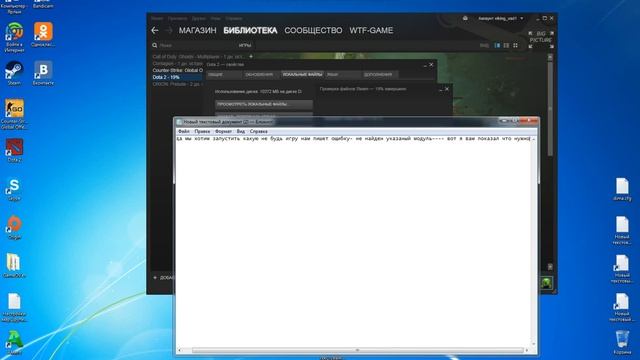Add a game via plus ДОБАВИТЬ button

164,278
